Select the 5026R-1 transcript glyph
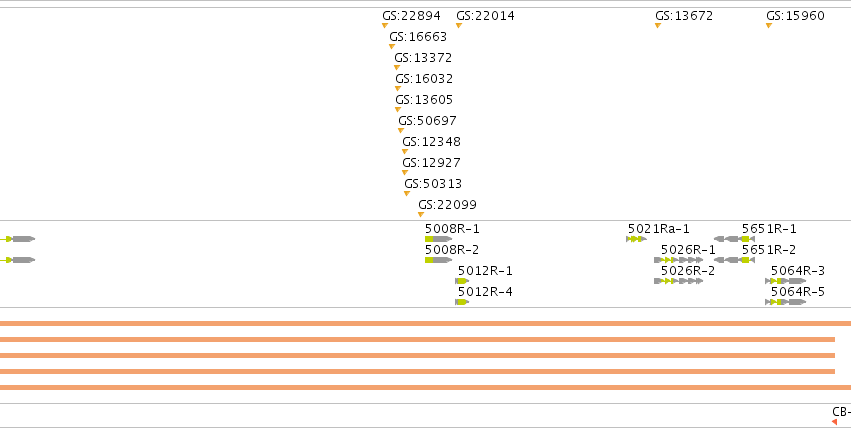Screen dimensions: 851x428 (679, 260)
